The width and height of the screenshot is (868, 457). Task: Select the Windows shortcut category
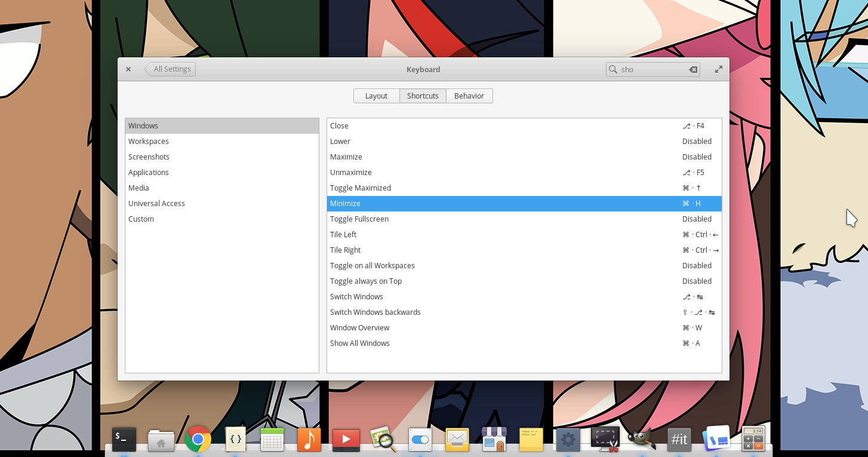pos(222,125)
